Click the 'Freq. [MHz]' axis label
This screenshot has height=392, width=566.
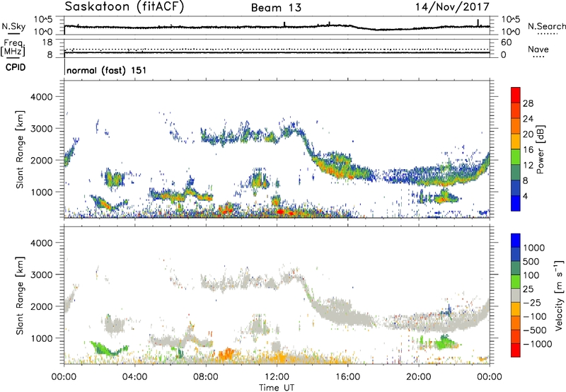click(13, 47)
